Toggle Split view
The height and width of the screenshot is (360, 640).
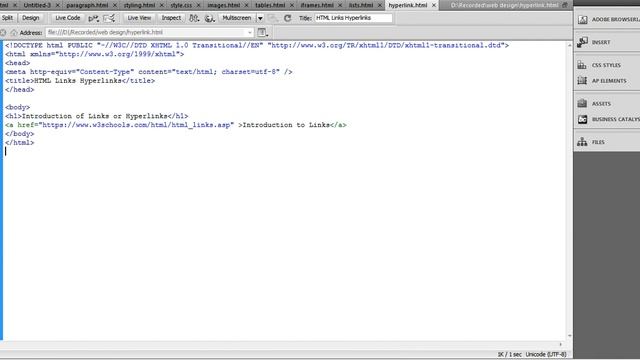click(x=7, y=18)
